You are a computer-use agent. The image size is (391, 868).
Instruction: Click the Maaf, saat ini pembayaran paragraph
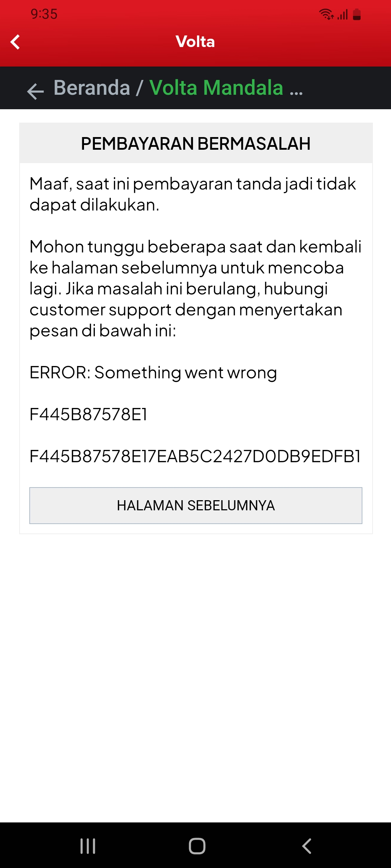pos(193,194)
